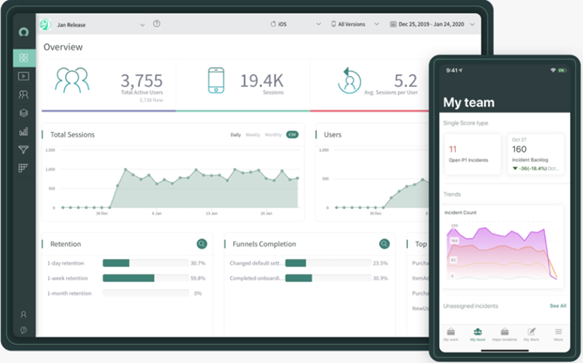The height and width of the screenshot is (363, 583).
Task: Click the 30.9% funnel completion value
Action: point(380,278)
